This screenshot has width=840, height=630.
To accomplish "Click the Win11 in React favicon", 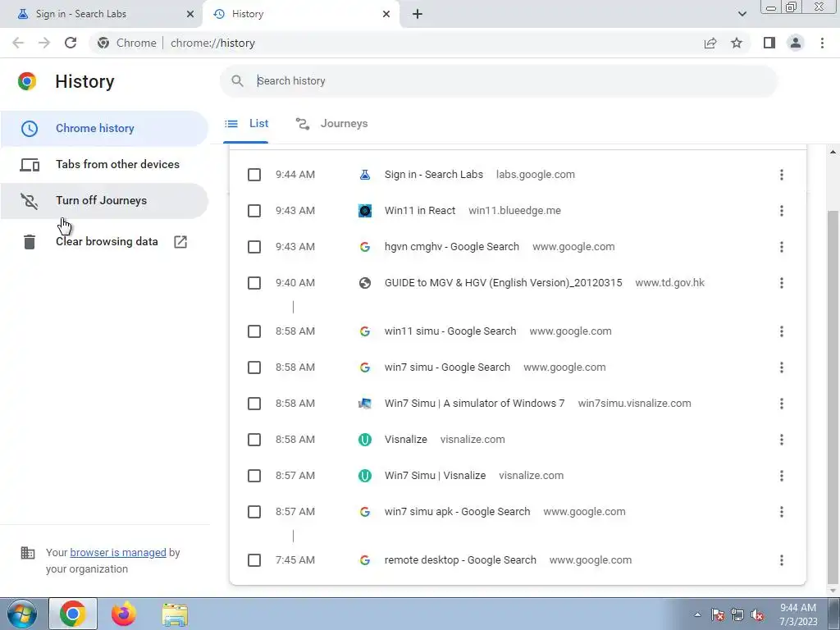I will [x=365, y=211].
